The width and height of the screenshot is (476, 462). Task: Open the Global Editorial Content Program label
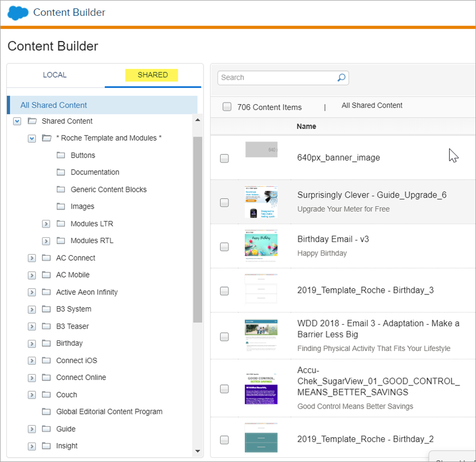coord(109,412)
